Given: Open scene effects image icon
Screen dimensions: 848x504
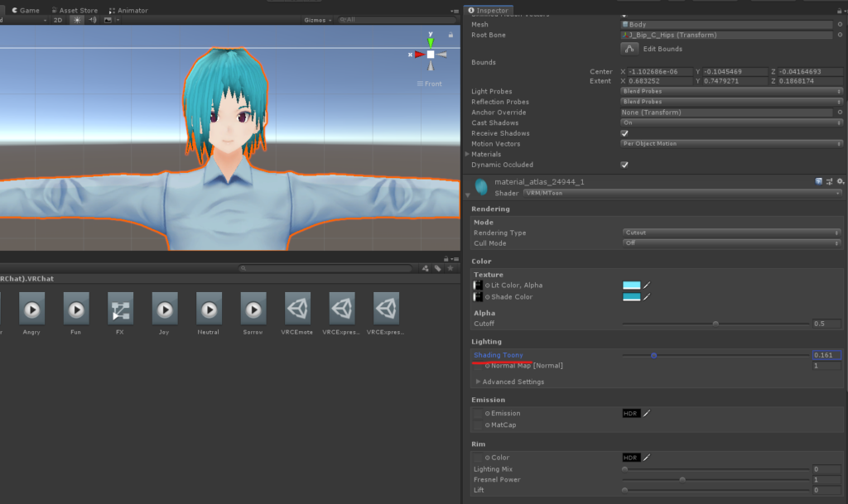Looking at the screenshot, I should [x=108, y=20].
